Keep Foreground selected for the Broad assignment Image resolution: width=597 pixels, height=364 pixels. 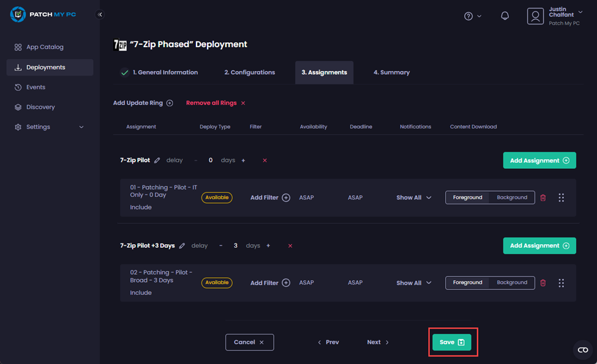[468, 282]
